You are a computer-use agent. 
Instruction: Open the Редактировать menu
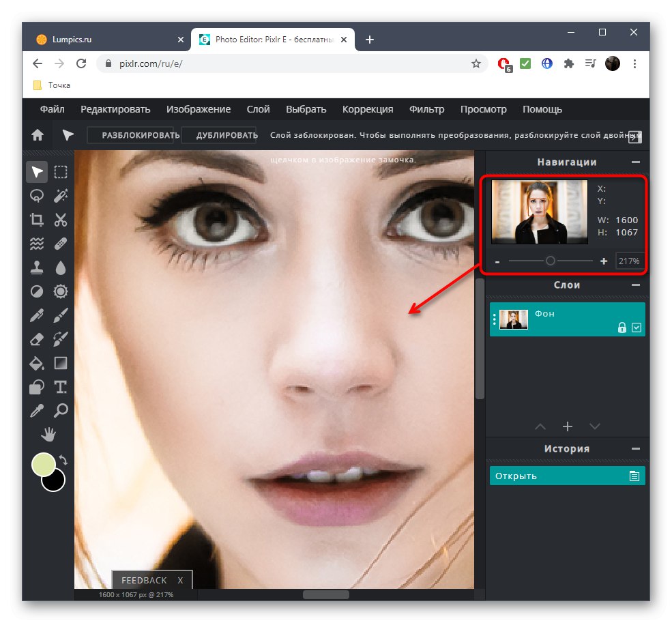point(115,109)
